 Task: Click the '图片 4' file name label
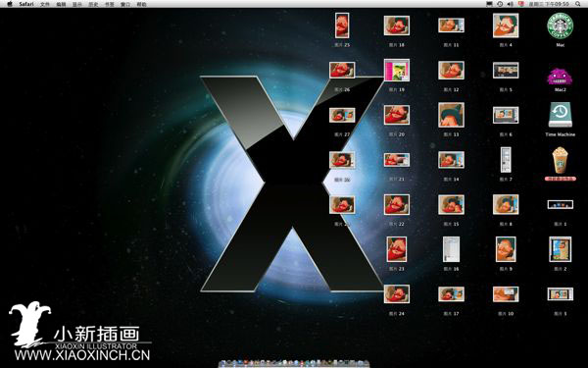506,45
